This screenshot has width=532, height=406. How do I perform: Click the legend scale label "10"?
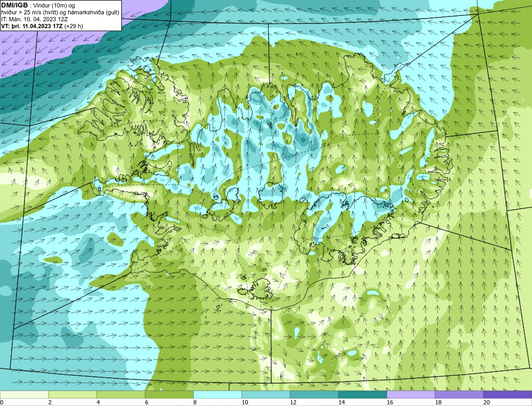pyautogui.click(x=245, y=402)
